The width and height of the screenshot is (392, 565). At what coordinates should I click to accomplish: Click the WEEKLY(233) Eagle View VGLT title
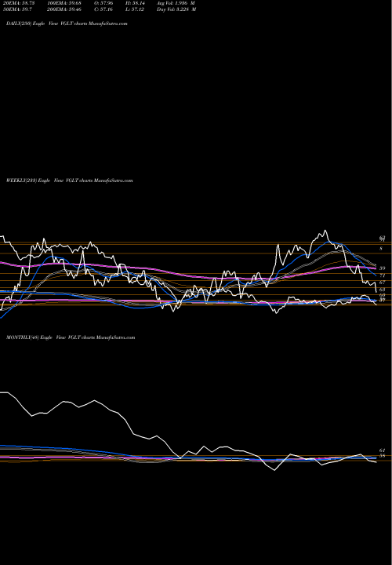pos(70,180)
